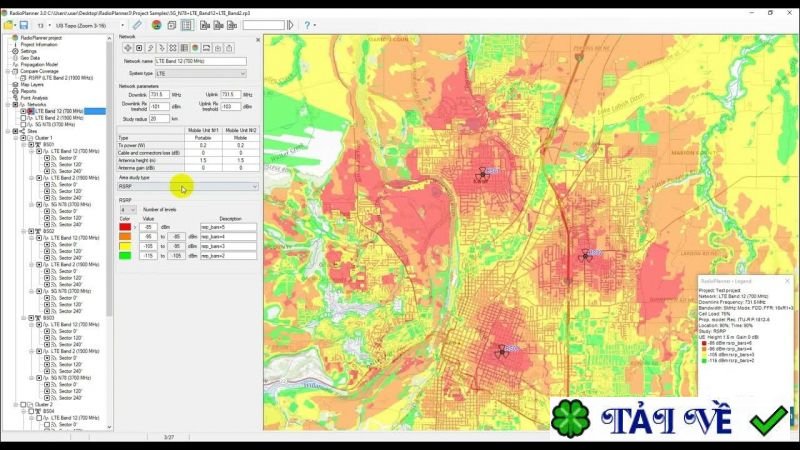This screenshot has width=800, height=450.
Task: Click the third report export icon in toolbar
Action: (232, 25)
